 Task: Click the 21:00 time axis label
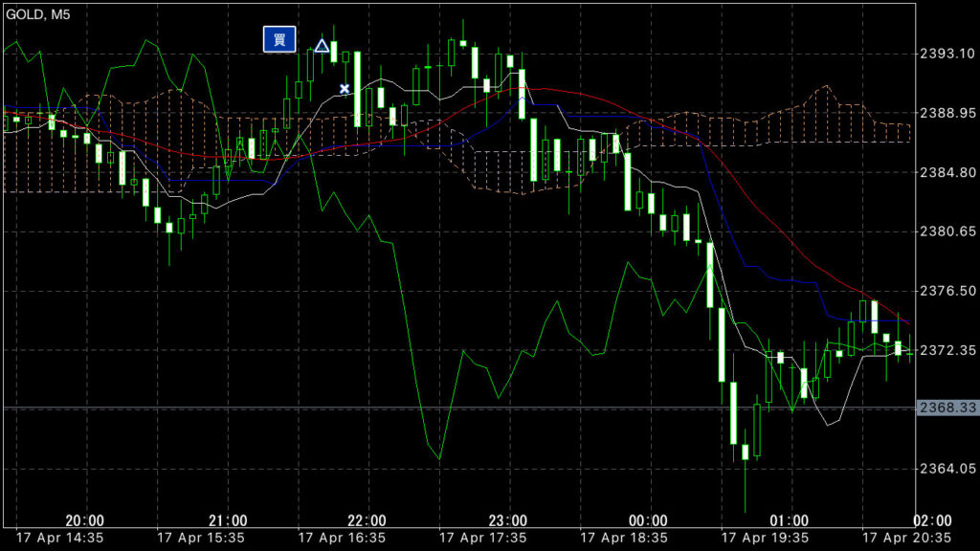click(x=228, y=520)
